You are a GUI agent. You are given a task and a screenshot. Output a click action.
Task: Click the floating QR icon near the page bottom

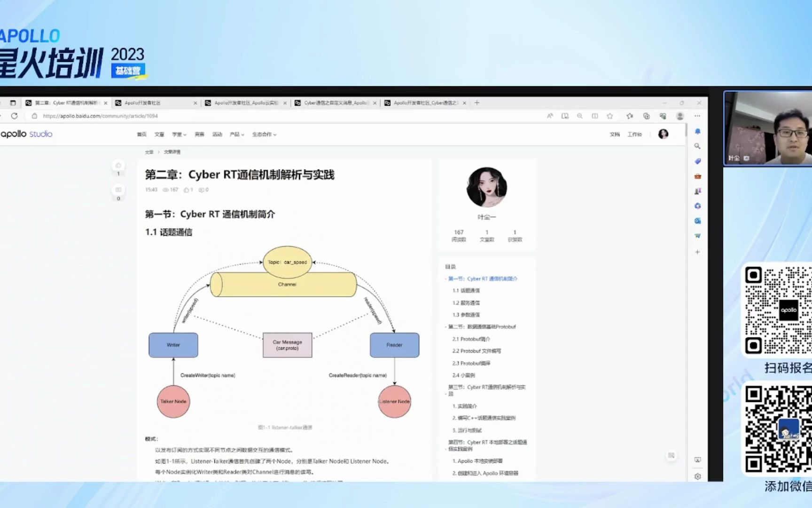(x=671, y=455)
